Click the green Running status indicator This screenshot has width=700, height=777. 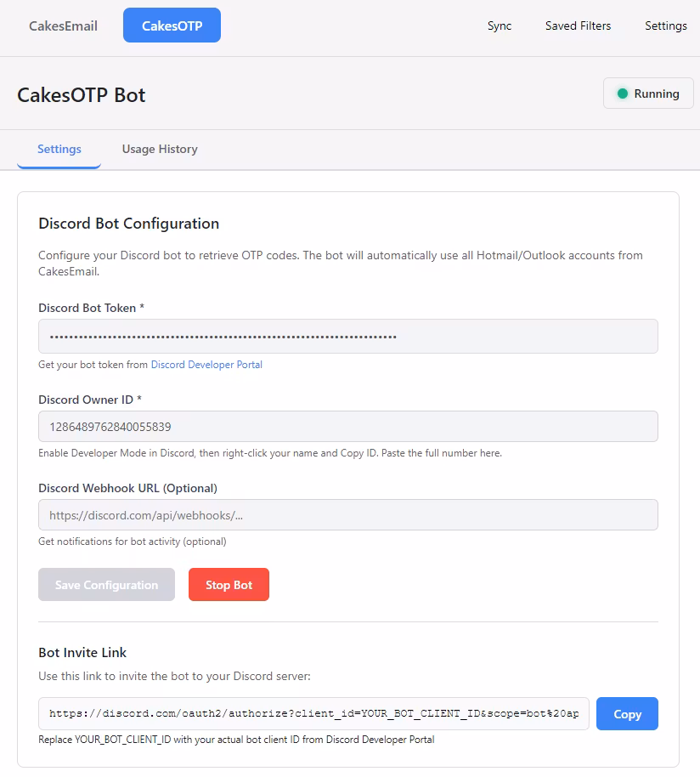click(623, 94)
